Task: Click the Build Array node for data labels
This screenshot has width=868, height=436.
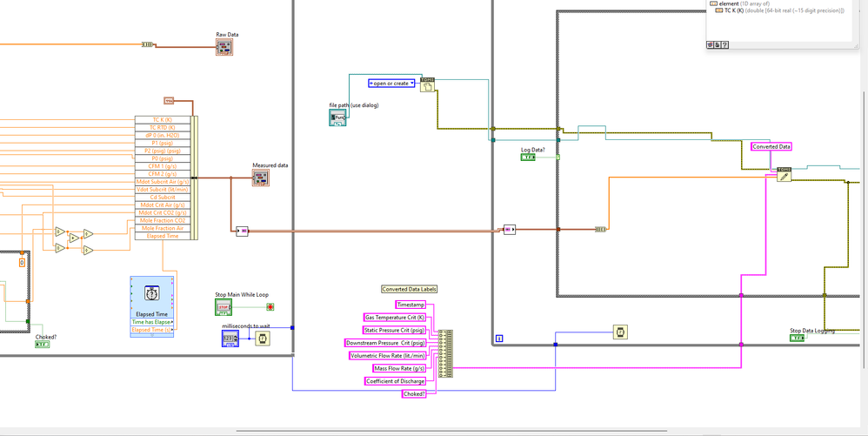Action: [445, 353]
